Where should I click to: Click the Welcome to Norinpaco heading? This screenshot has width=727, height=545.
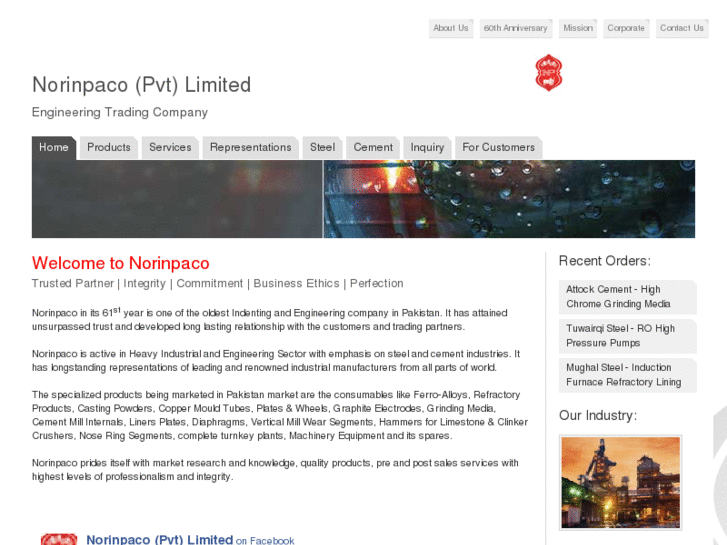(x=121, y=263)
